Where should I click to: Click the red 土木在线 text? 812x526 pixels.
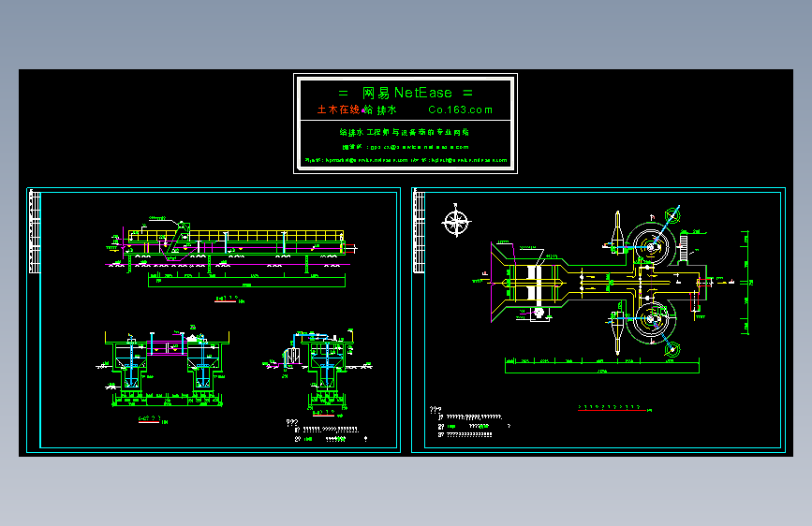pos(339,110)
